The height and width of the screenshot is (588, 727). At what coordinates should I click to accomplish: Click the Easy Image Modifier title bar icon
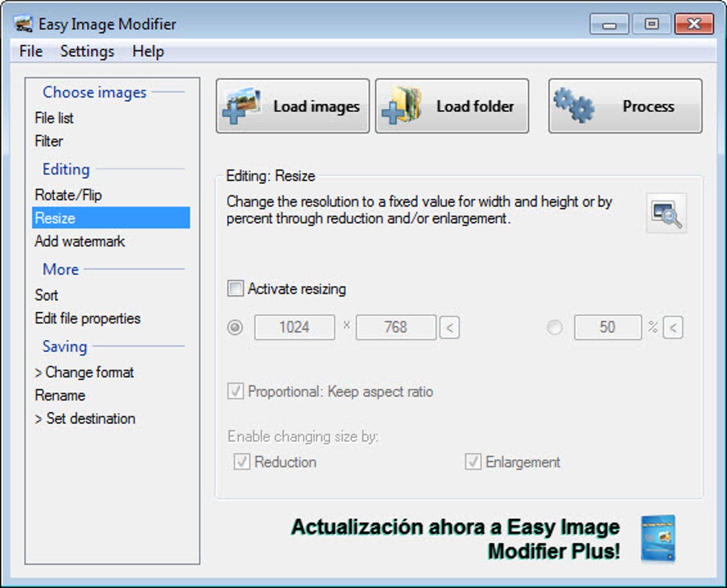pos(24,24)
